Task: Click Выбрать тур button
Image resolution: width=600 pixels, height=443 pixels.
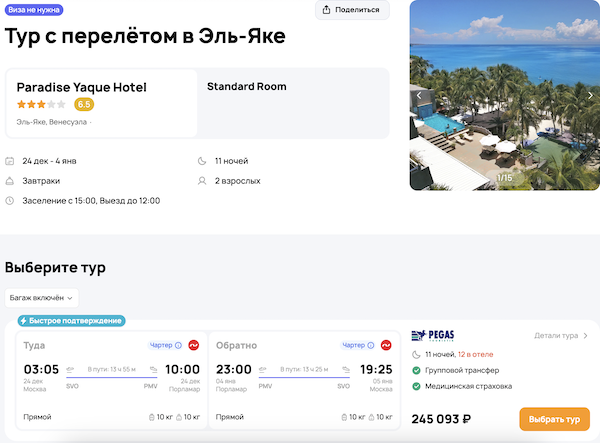Action: (x=554, y=419)
